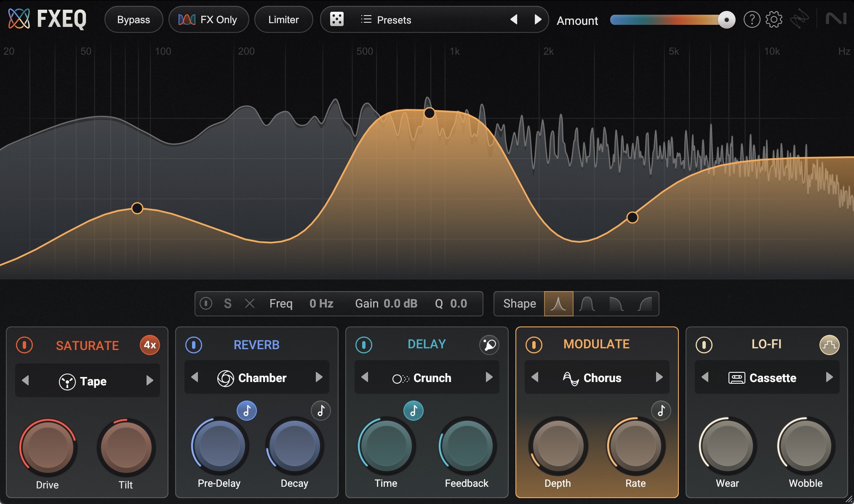Toggle the selected band power button
Screen dimensions: 854x504
tap(206, 303)
